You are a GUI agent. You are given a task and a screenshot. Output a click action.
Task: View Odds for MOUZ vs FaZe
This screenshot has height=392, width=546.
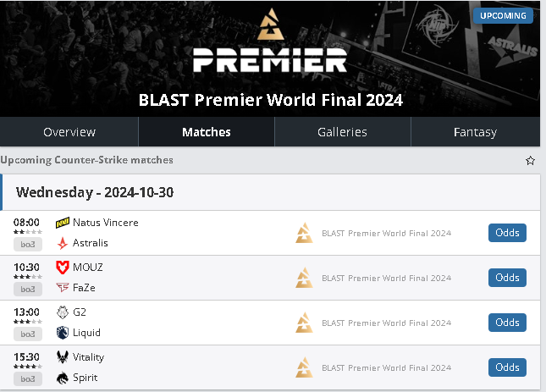(507, 278)
